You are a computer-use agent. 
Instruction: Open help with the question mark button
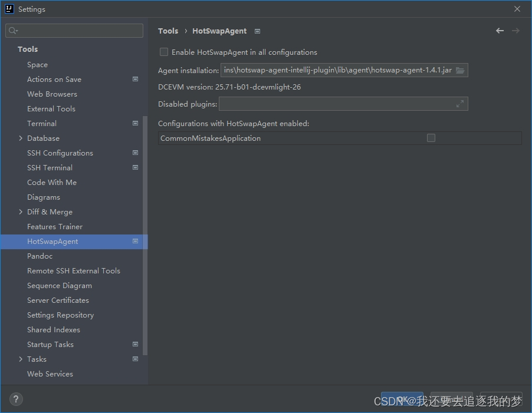click(x=16, y=399)
